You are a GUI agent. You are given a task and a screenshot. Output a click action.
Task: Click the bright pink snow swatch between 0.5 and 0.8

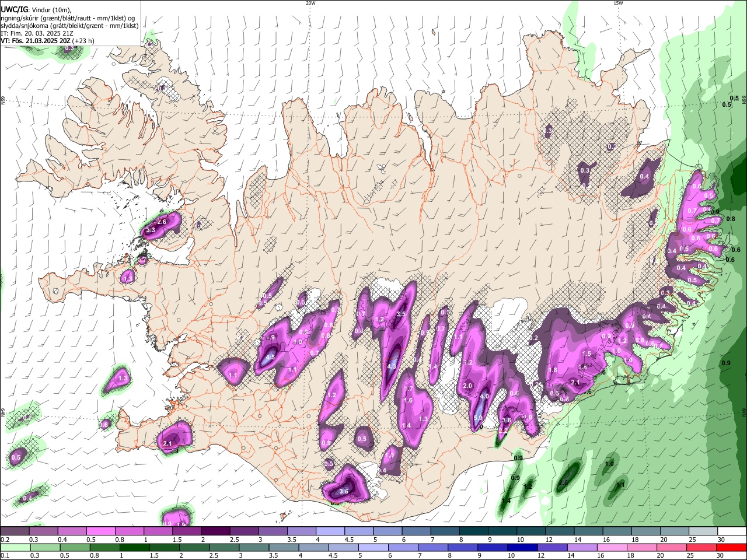(100, 531)
